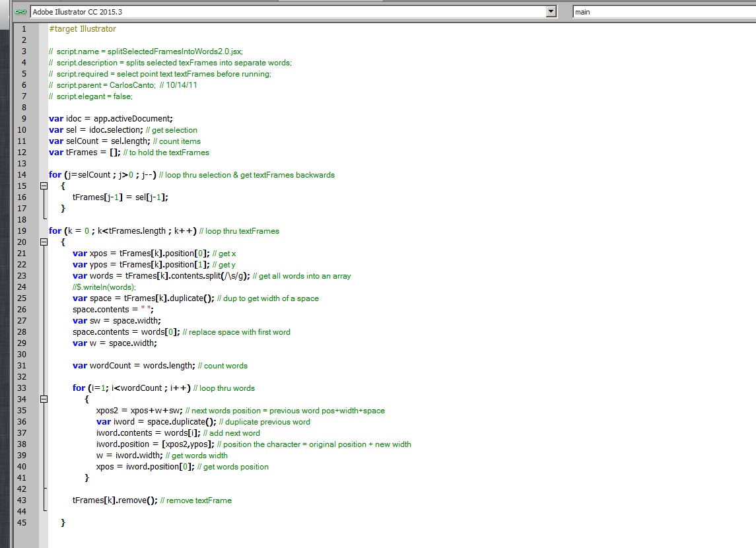Click the 'var sel = idoc.selection;' statement
The height and width of the screenshot is (548, 756).
96,129
